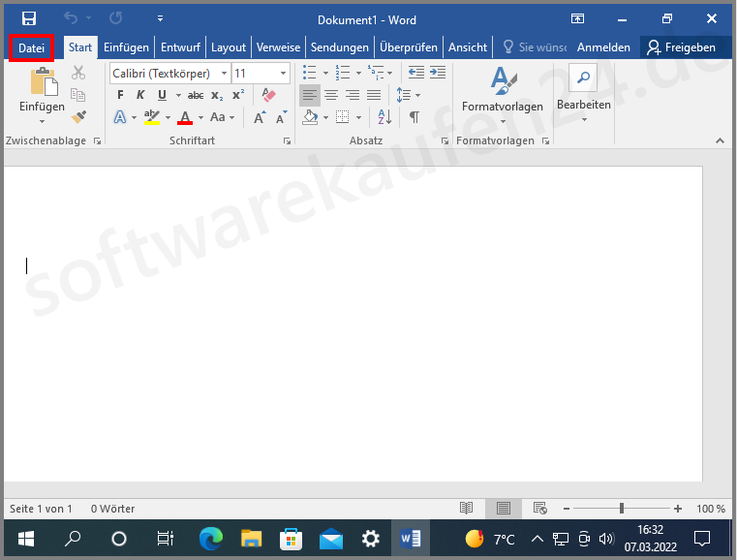Open Ribbon Display Options icon

pyautogui.click(x=577, y=18)
